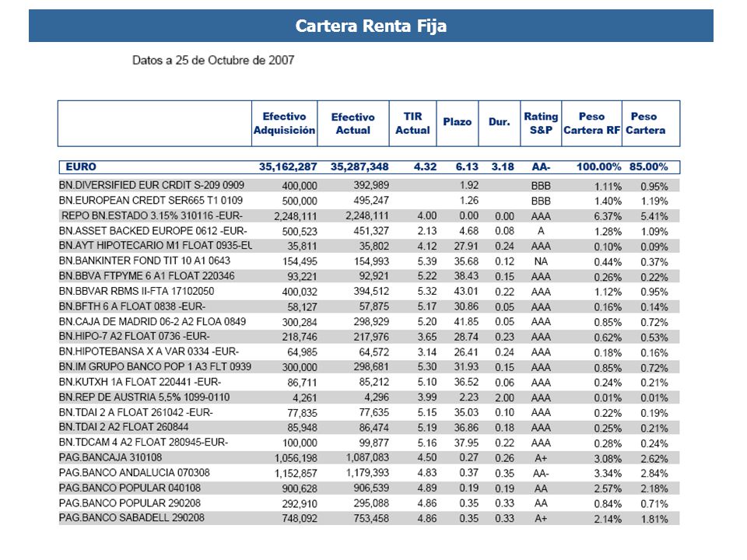Screen dimensions: 747x560
Task: Select row 'BN.TDAI 2 A FLOAT 261042 -EUR-'
Action: [369, 412]
